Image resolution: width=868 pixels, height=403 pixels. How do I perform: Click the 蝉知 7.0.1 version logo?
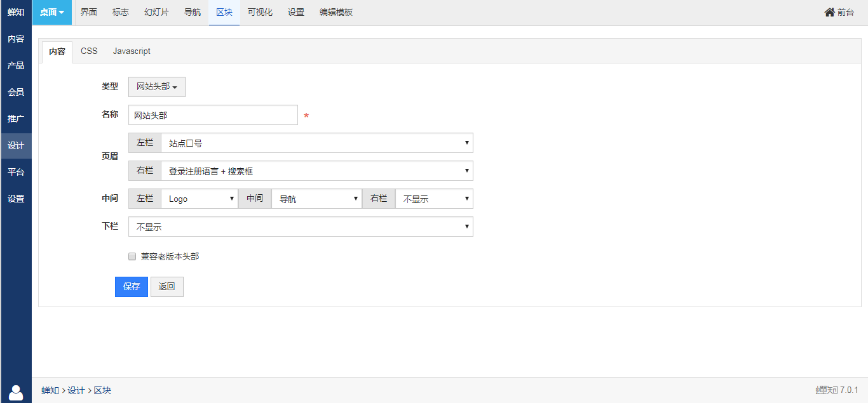tap(837, 390)
